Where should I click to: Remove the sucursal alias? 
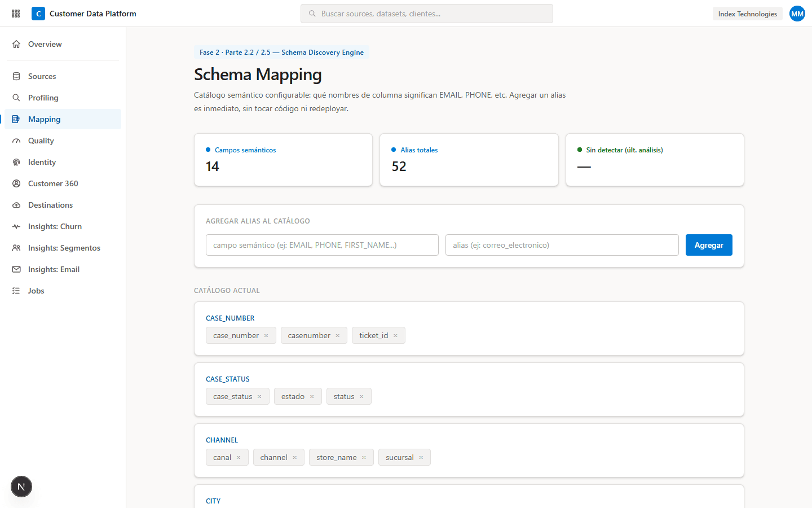click(x=421, y=457)
